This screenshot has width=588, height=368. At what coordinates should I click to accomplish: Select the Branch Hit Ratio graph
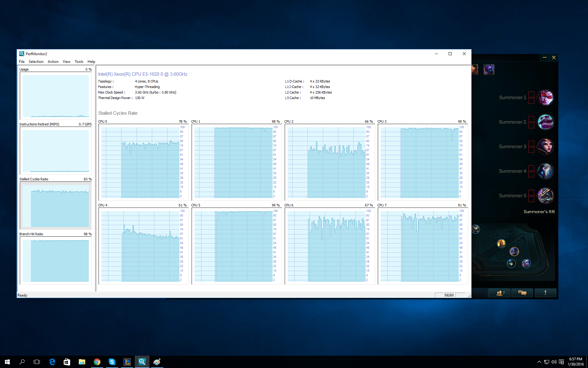pos(56,261)
